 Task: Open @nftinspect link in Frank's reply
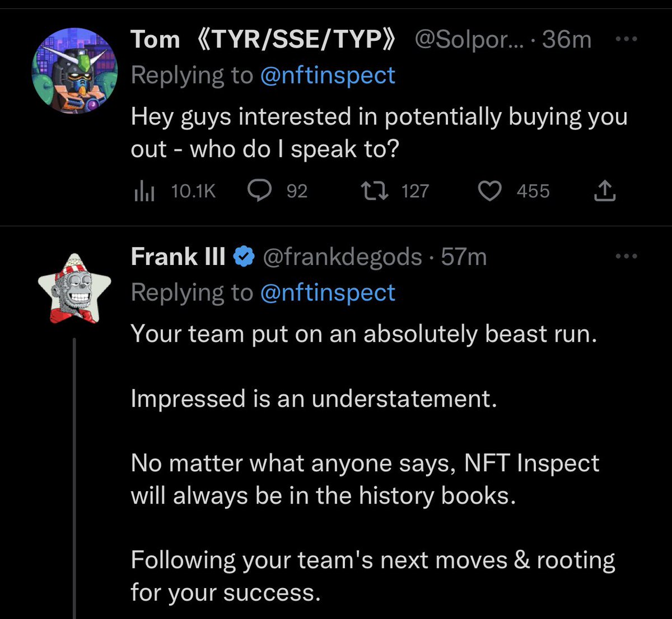tap(328, 292)
